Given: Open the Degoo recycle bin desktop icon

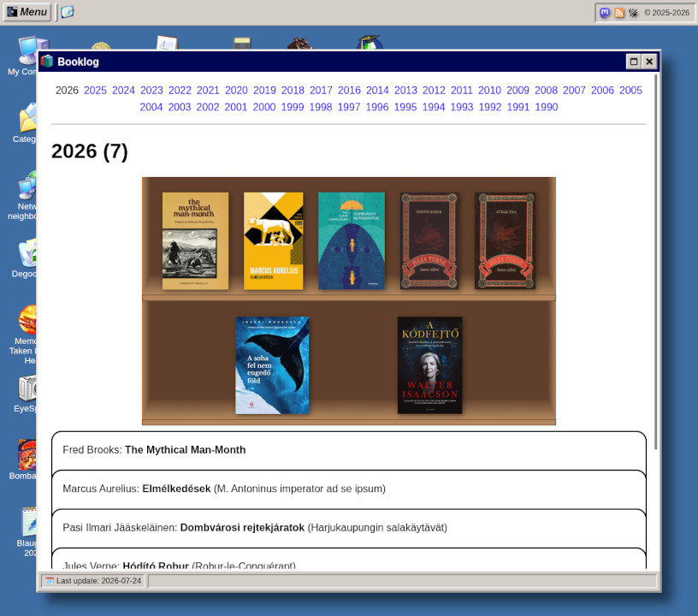Looking at the screenshot, I should click(x=27, y=258).
